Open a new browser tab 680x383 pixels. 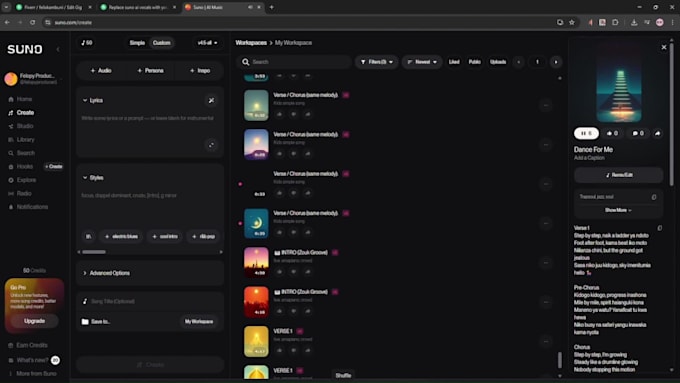tap(271, 7)
